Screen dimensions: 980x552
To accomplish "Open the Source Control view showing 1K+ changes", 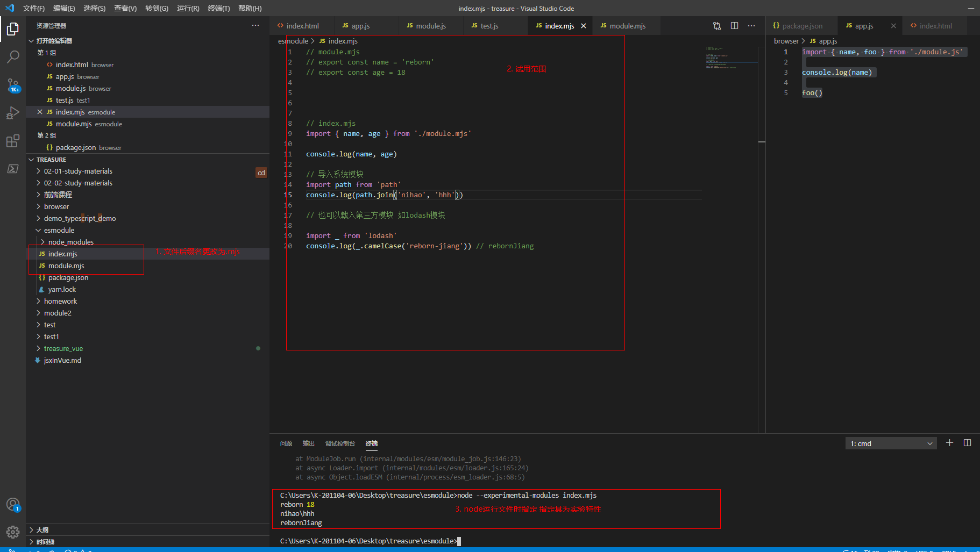I will (13, 85).
